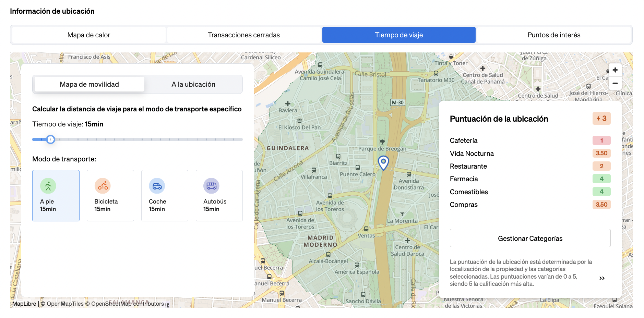This screenshot has width=644, height=318.
Task: Open the Transacciones cerradas tab
Action: click(244, 35)
